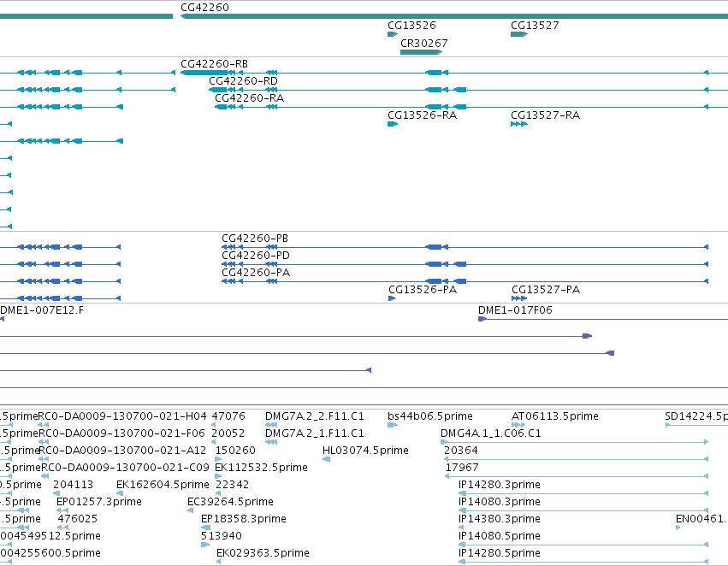Select transcript CG13527-RA label
Screen dimensions: 728x566
tap(545, 115)
